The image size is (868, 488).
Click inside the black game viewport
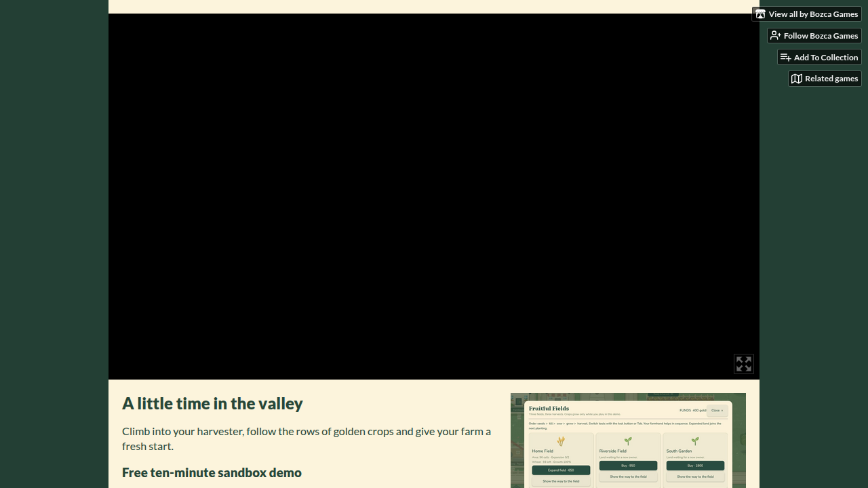point(434,197)
